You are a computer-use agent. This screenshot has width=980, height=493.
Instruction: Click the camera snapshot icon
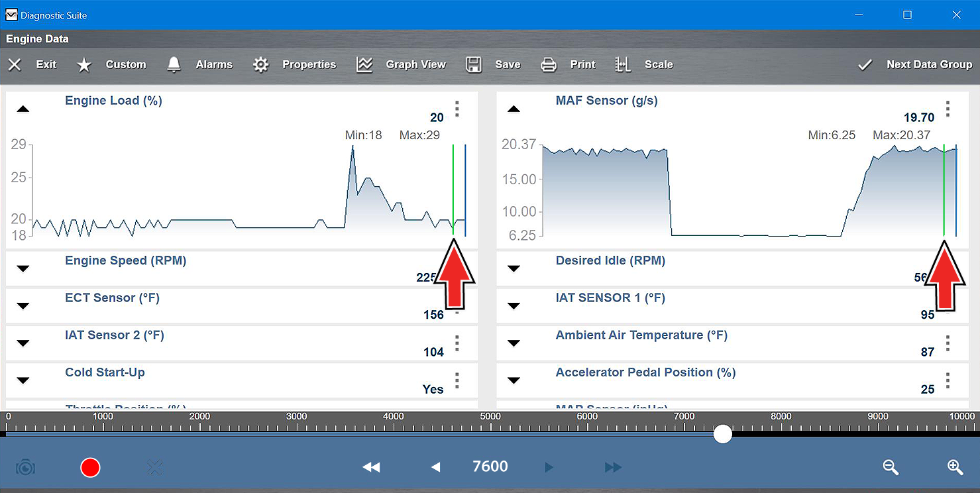[x=25, y=467]
